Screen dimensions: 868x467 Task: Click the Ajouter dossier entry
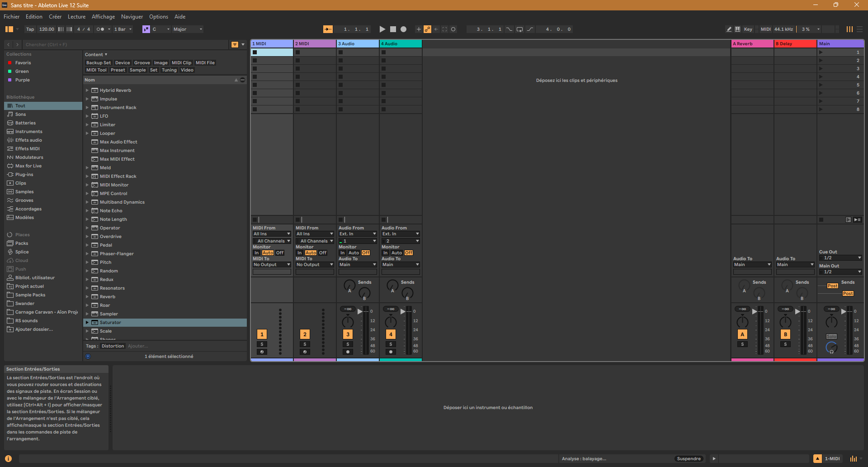43,329
